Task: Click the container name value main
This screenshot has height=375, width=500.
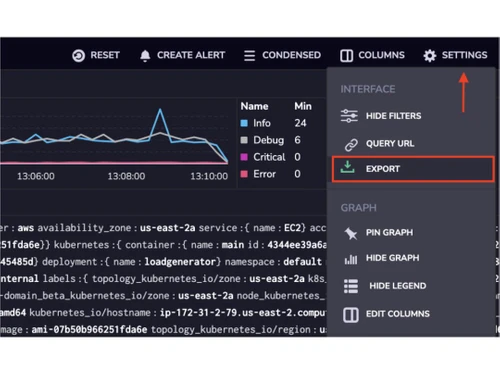Action: (233, 245)
